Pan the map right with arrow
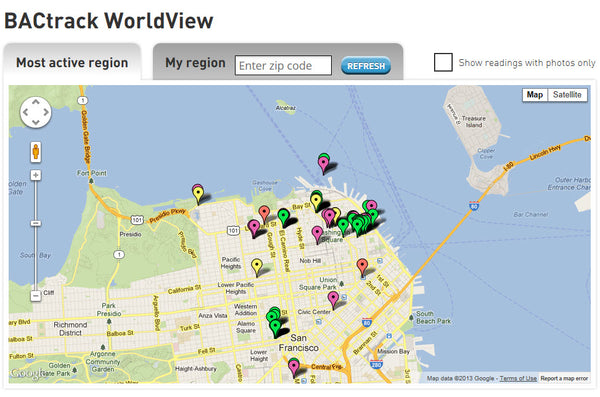This screenshot has height=397, width=600. click(46, 112)
